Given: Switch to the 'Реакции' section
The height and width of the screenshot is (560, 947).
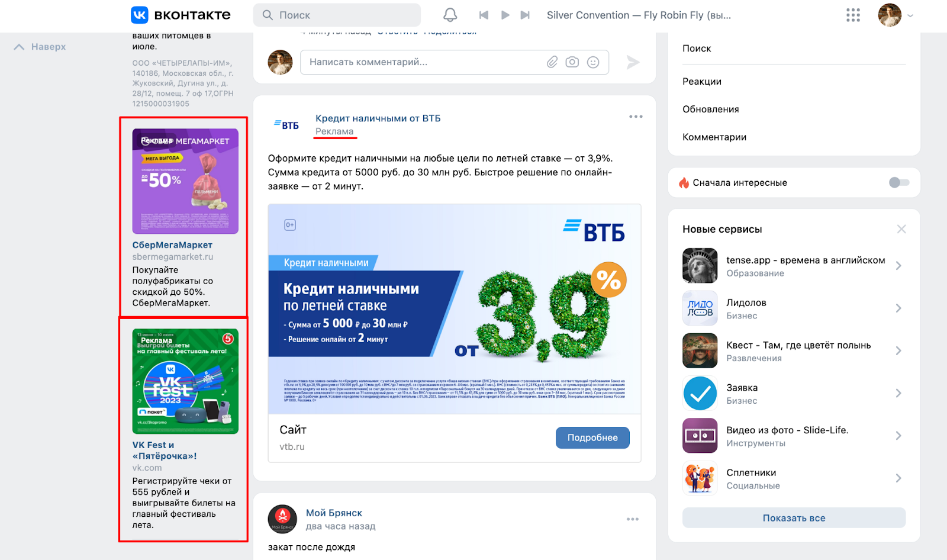Looking at the screenshot, I should [702, 81].
